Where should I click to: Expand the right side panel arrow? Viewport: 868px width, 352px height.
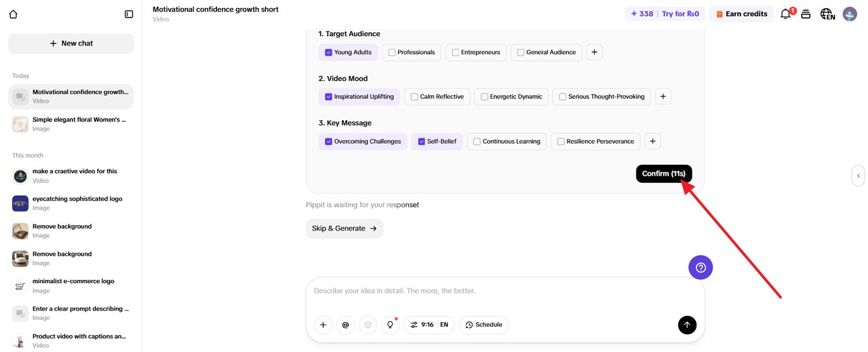858,176
